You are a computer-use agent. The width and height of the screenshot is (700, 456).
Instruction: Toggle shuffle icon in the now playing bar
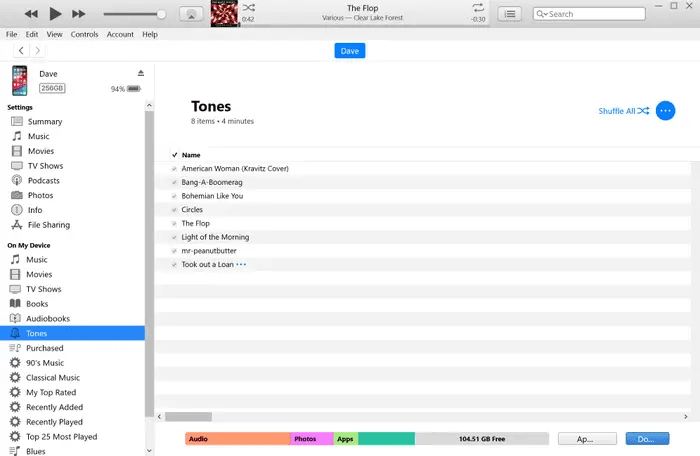[x=248, y=8]
